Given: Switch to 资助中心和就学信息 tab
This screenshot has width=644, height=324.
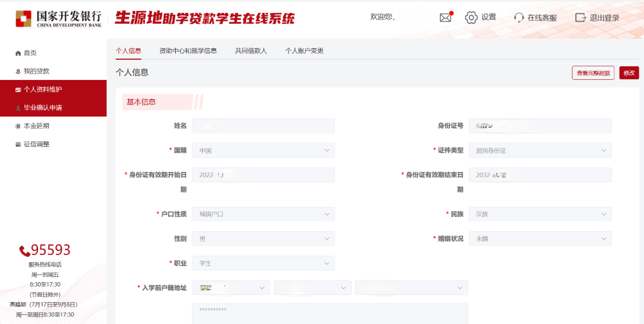Looking at the screenshot, I should [x=188, y=50].
